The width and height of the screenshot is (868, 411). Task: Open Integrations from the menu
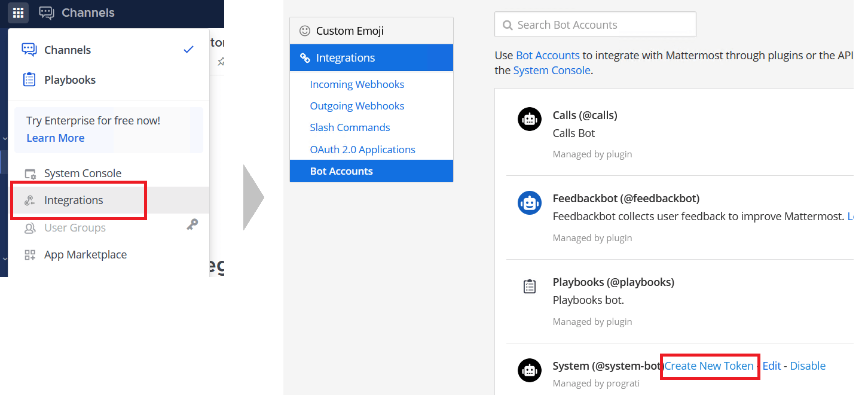pyautogui.click(x=74, y=200)
